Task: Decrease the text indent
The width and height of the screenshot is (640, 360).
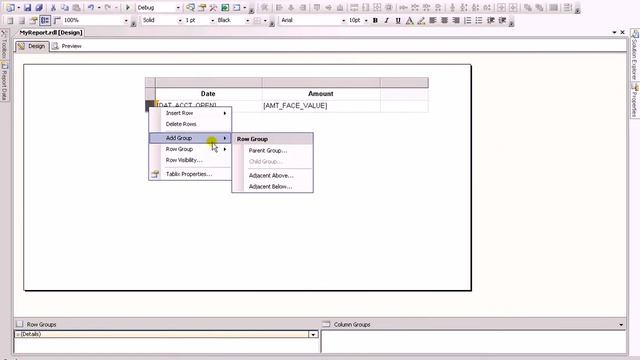Action: [x=491, y=20]
